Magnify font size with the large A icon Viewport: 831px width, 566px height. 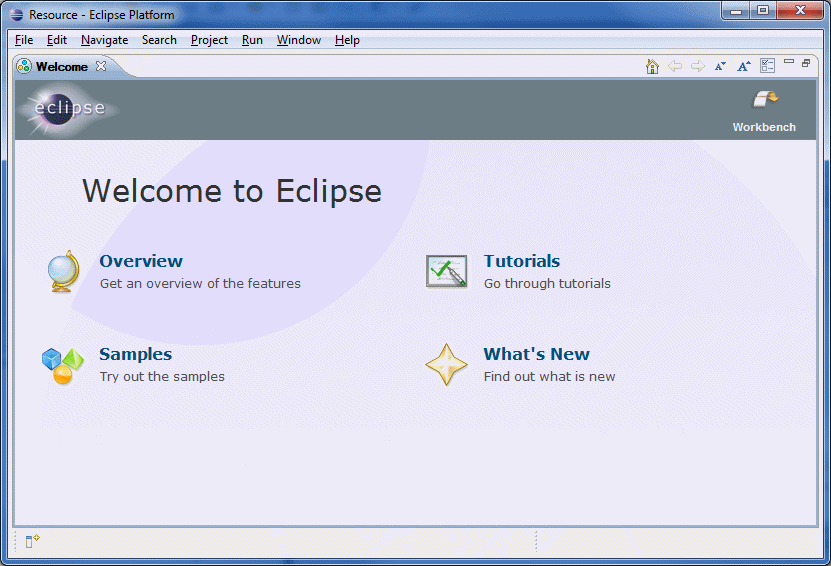coord(744,66)
